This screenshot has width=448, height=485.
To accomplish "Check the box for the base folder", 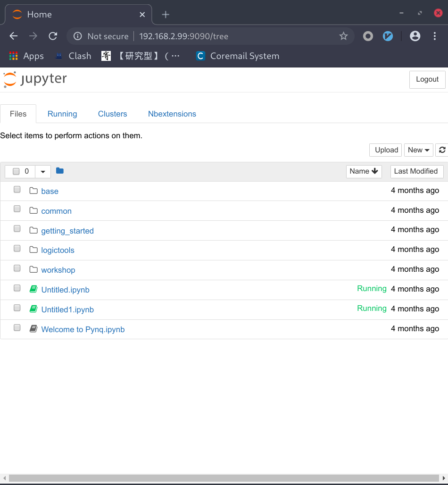I will [x=17, y=189].
